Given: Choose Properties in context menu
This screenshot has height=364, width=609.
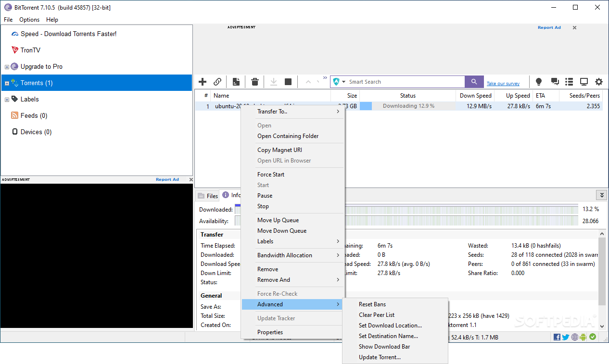Looking at the screenshot, I should (x=293, y=332).
